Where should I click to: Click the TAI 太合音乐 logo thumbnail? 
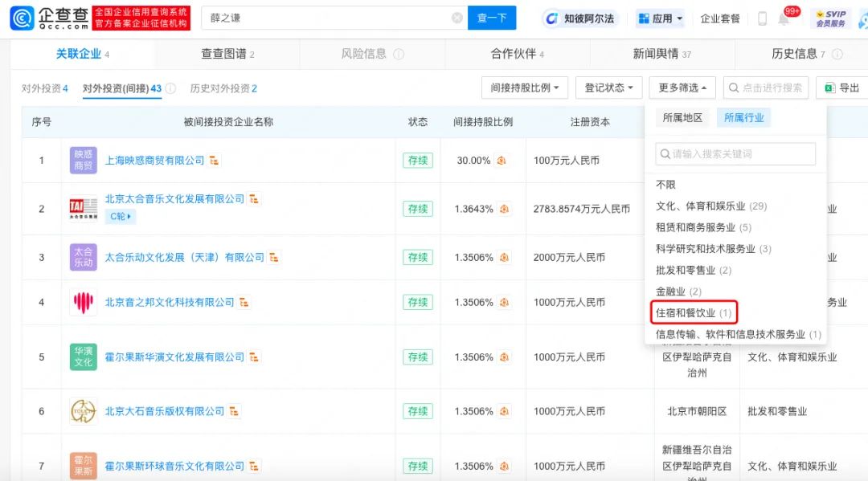83,209
